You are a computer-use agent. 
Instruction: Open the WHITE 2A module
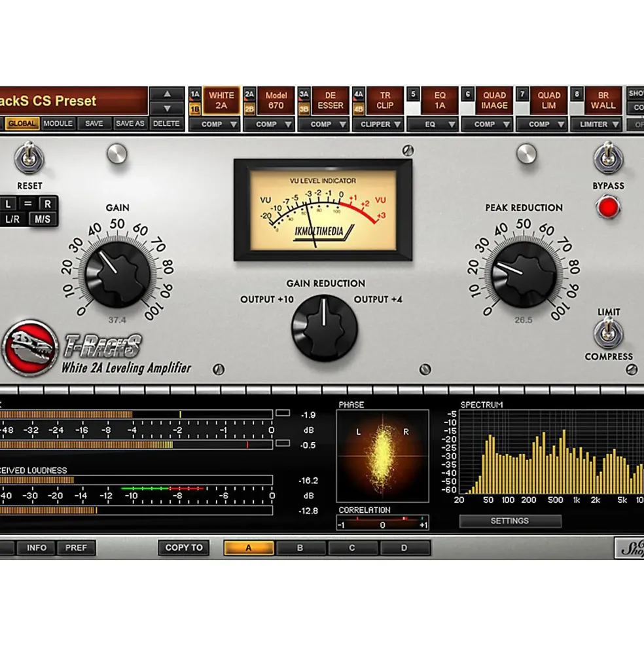coord(221,101)
